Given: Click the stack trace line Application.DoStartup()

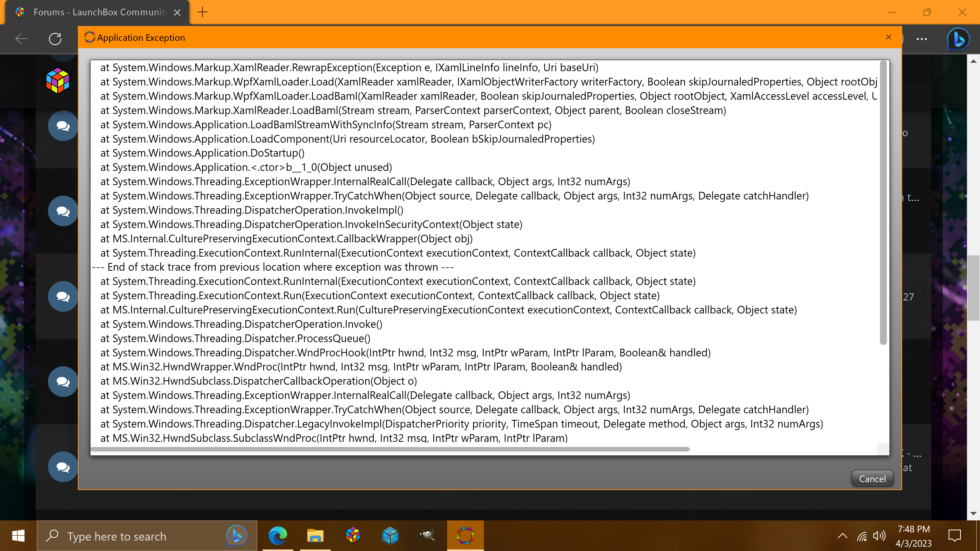Looking at the screenshot, I should click(x=202, y=153).
